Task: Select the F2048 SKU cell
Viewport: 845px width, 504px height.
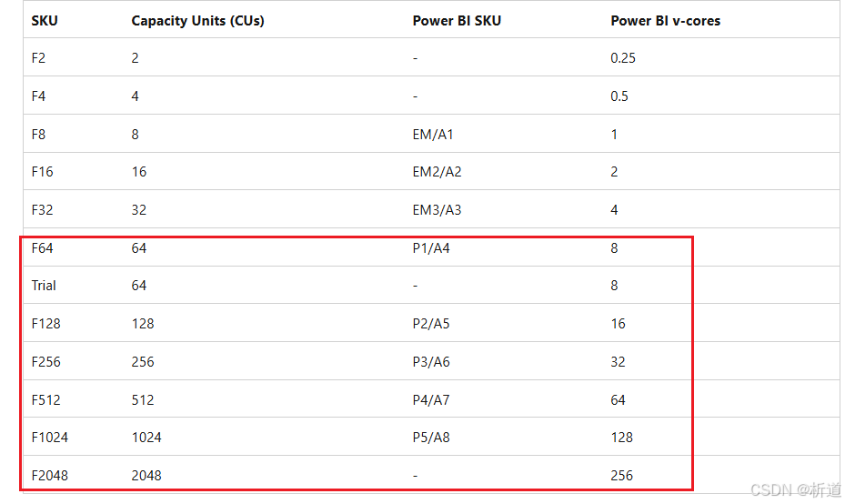Action: [50, 476]
